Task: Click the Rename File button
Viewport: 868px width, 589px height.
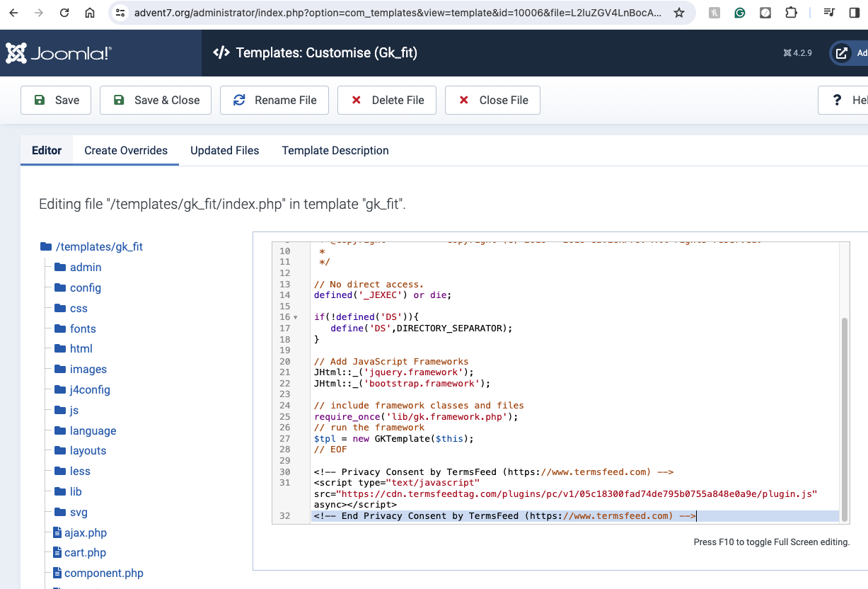Action: click(274, 100)
